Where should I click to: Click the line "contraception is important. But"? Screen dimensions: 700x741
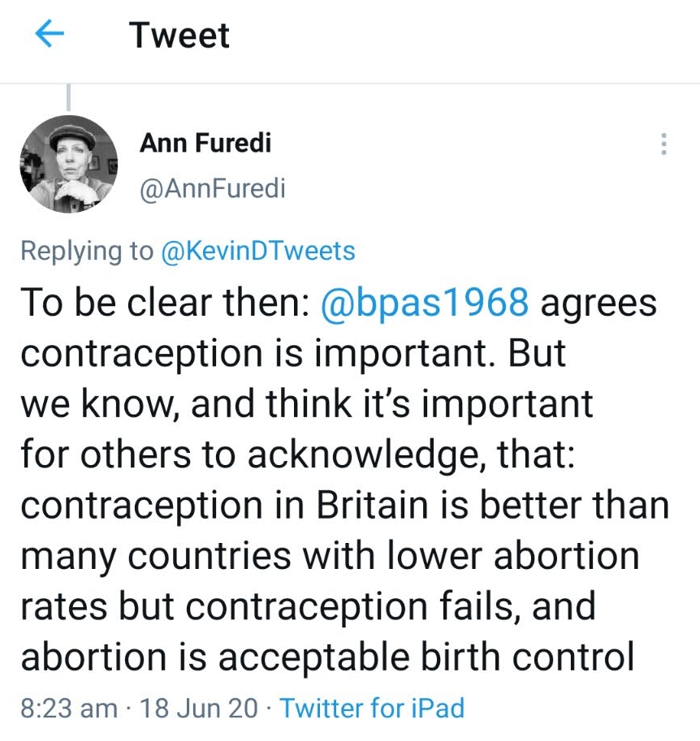click(x=292, y=353)
